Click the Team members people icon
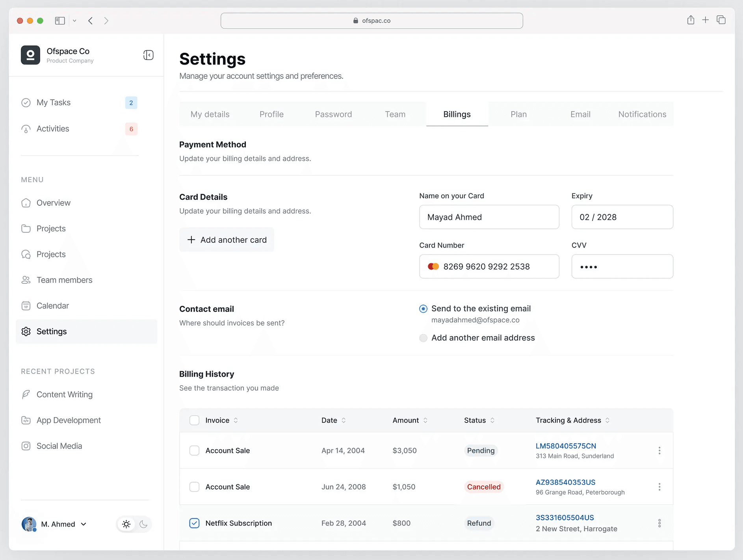The width and height of the screenshot is (743, 560). click(26, 280)
